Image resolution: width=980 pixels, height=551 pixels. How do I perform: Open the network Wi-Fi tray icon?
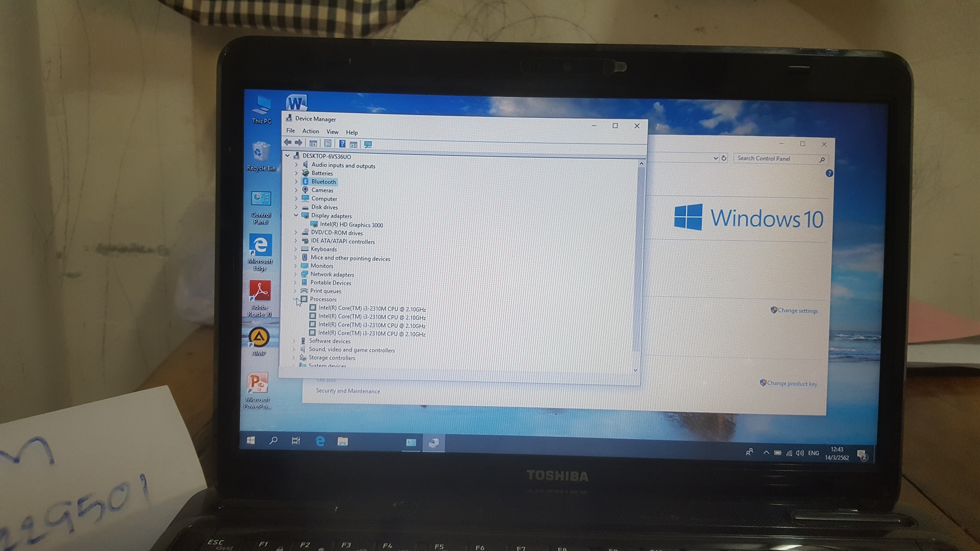(789, 453)
